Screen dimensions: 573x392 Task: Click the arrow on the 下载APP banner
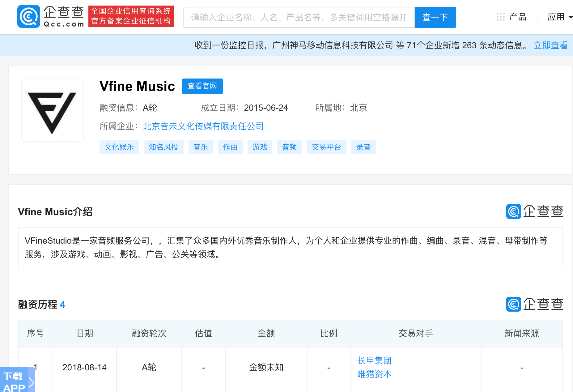coord(32,382)
